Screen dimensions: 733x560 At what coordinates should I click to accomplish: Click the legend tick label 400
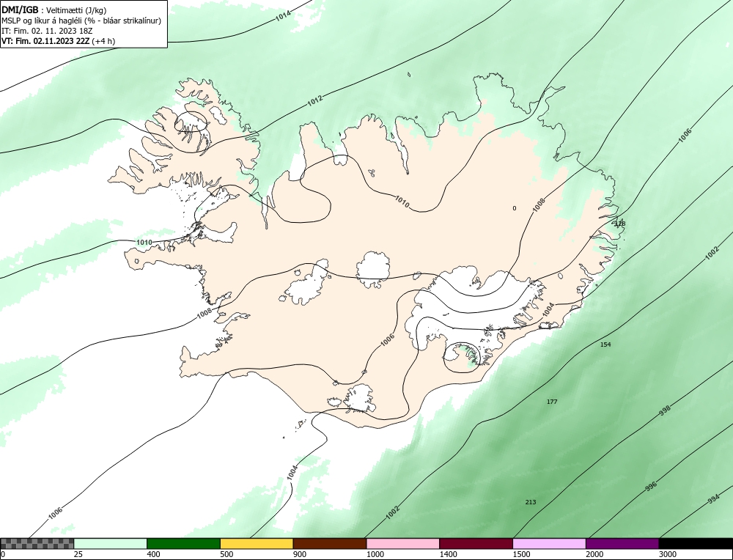[x=153, y=554]
